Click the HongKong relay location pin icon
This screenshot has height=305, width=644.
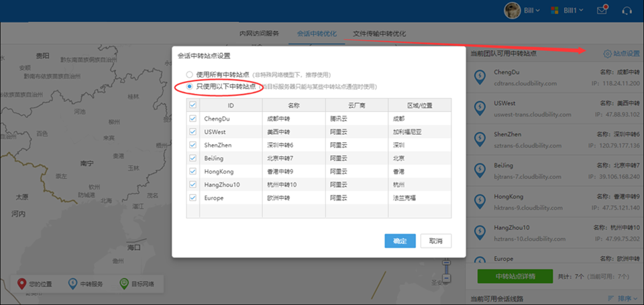(480, 200)
